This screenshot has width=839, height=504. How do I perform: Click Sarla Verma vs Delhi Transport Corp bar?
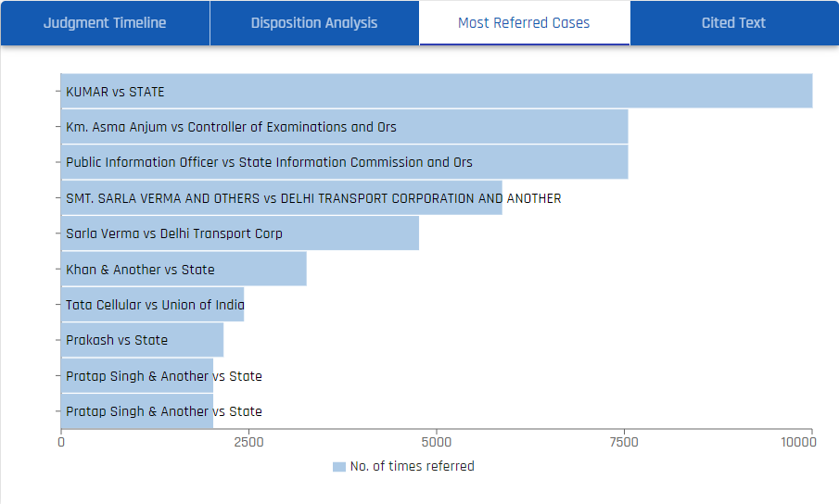coord(239,233)
